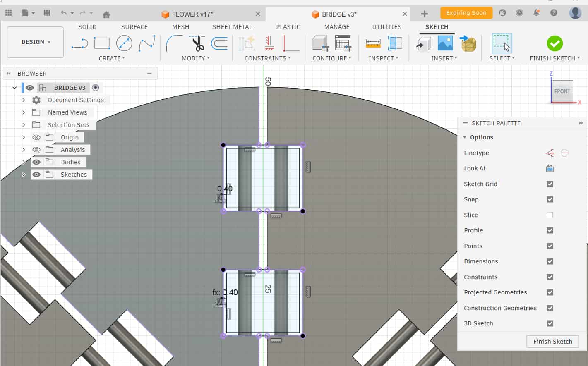Select the Fillet tool in Modify
The width and height of the screenshot is (588, 366).
pyautogui.click(x=174, y=43)
